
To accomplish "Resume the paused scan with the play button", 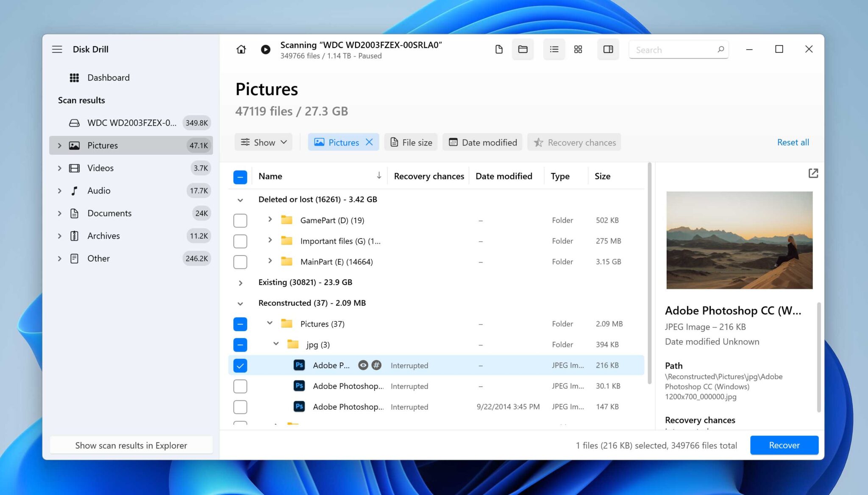I will coord(265,50).
